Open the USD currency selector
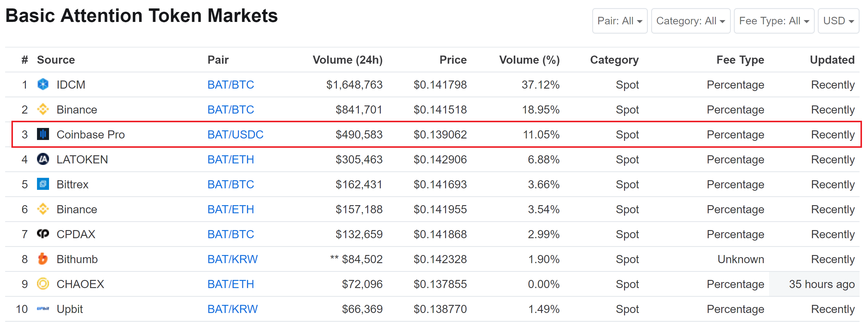Viewport: 868px width, 322px height. click(838, 20)
